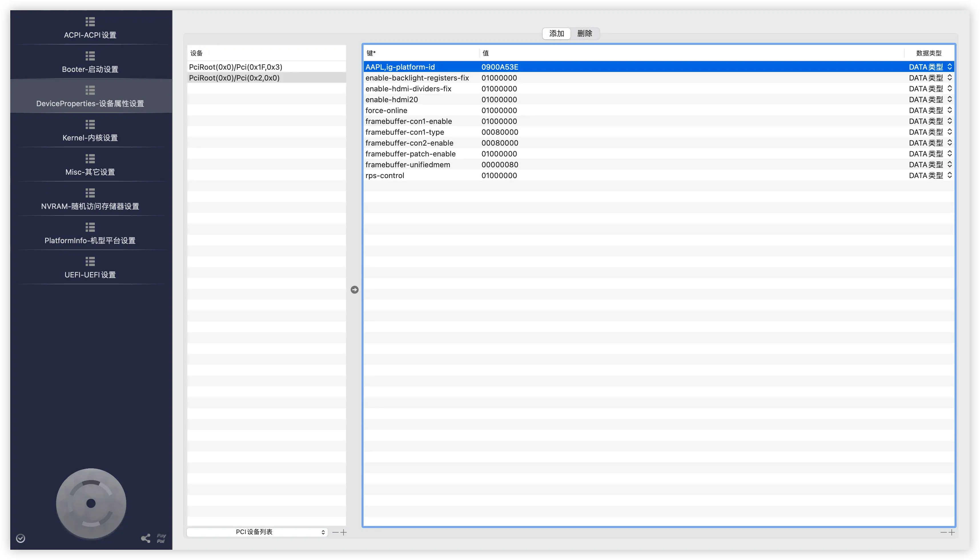Screen dimensions: 980x560
Task: Add a new device with plus
Action: [x=344, y=532]
